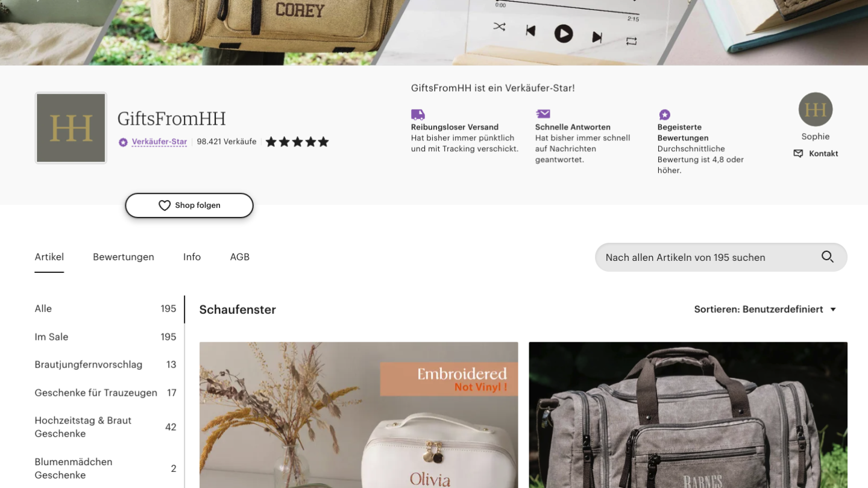The image size is (868, 488).
Task: Click the envelope Kontakt icon
Action: pyautogui.click(x=798, y=154)
